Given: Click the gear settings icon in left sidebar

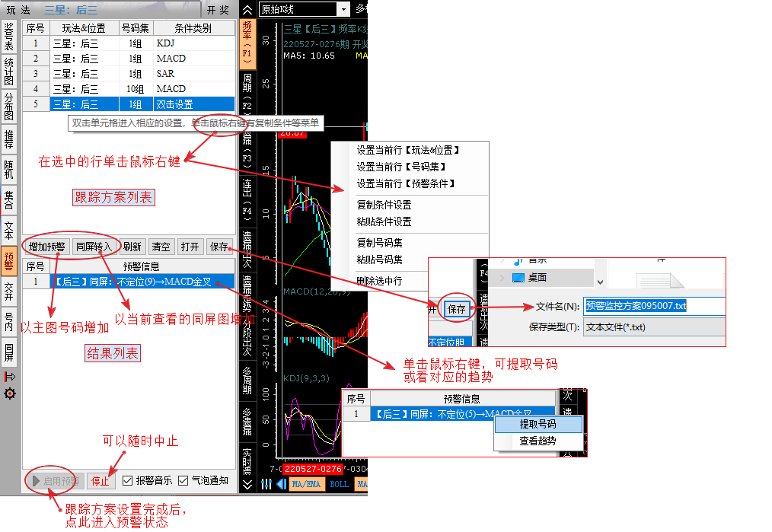Looking at the screenshot, I should click(x=10, y=393).
